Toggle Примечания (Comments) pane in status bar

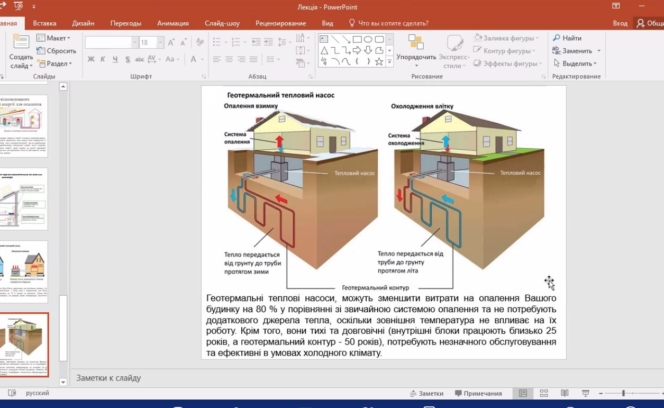click(477, 394)
